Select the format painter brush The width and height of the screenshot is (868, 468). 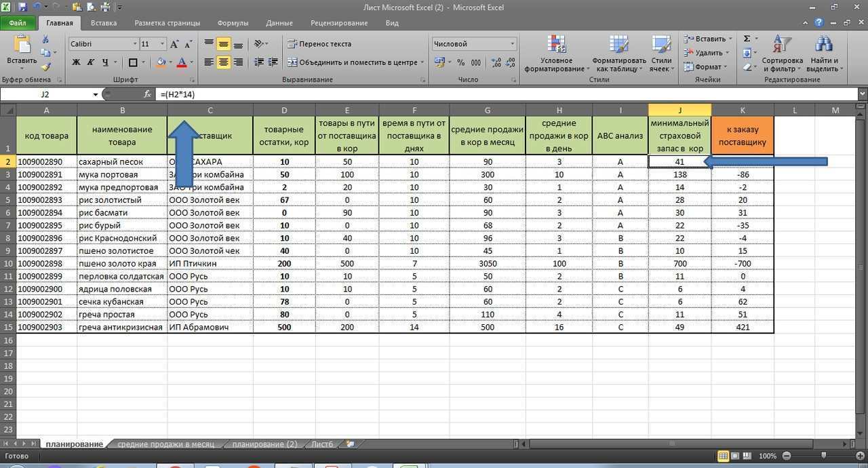(45, 67)
